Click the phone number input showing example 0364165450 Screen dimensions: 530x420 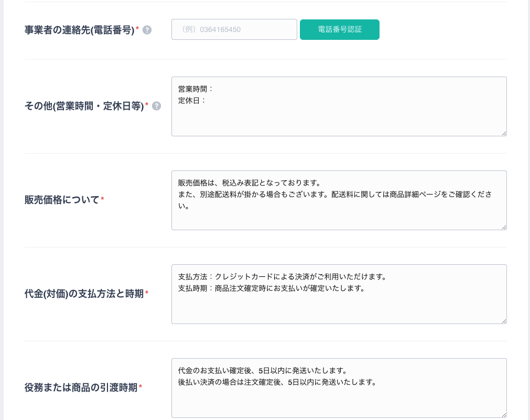(x=234, y=29)
